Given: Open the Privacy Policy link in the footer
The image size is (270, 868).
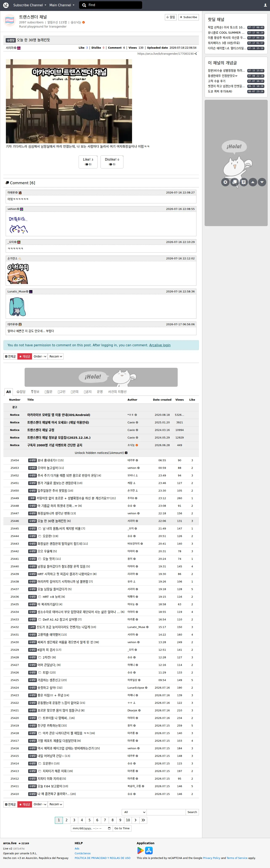Looking at the screenshot, I should (211, 858).
